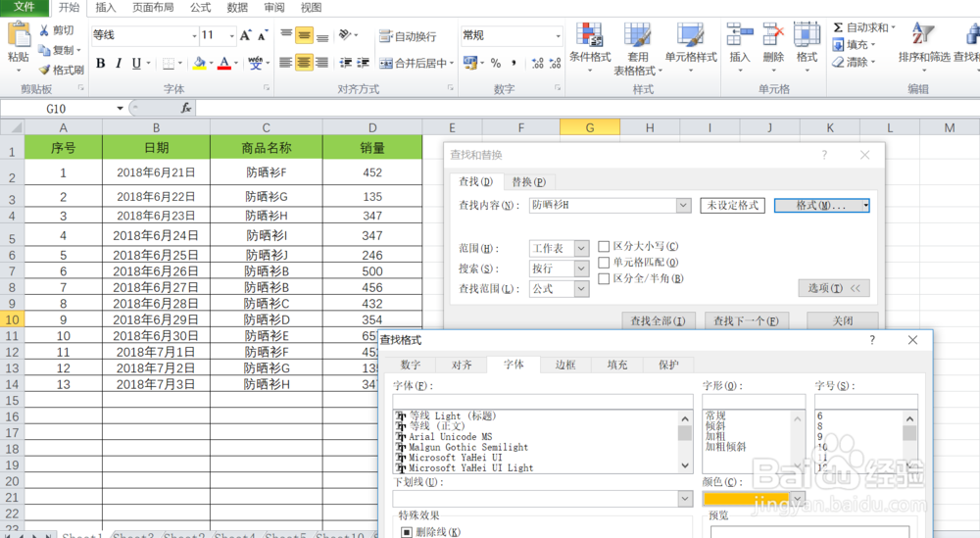Click the Copy icon

point(44,50)
